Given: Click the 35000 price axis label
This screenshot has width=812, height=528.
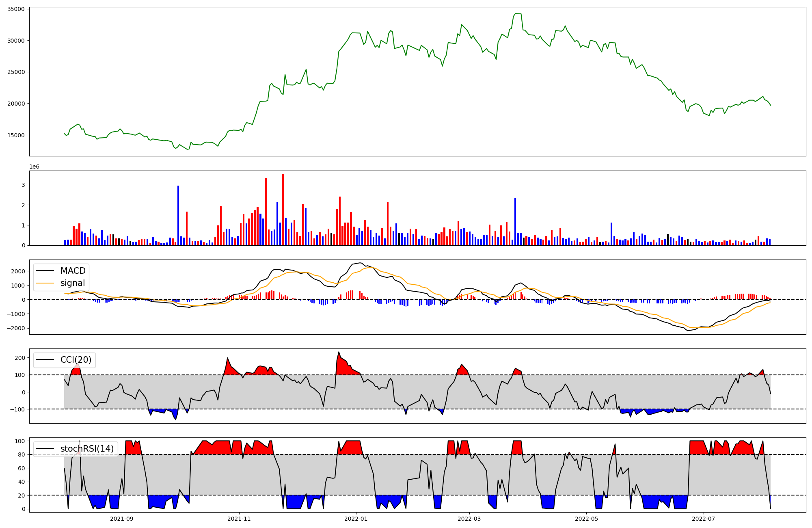Looking at the screenshot, I should coord(16,9).
